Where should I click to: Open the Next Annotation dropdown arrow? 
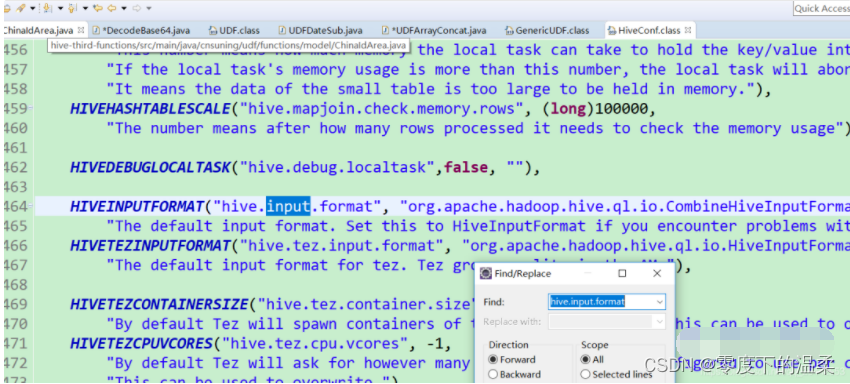[x=60, y=8]
